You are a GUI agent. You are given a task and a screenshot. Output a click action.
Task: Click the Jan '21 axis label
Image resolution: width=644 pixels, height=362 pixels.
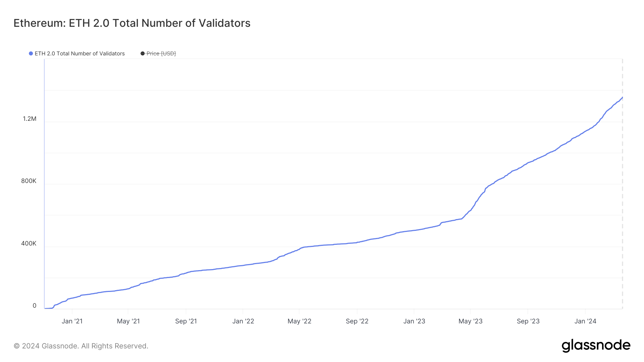(x=72, y=321)
